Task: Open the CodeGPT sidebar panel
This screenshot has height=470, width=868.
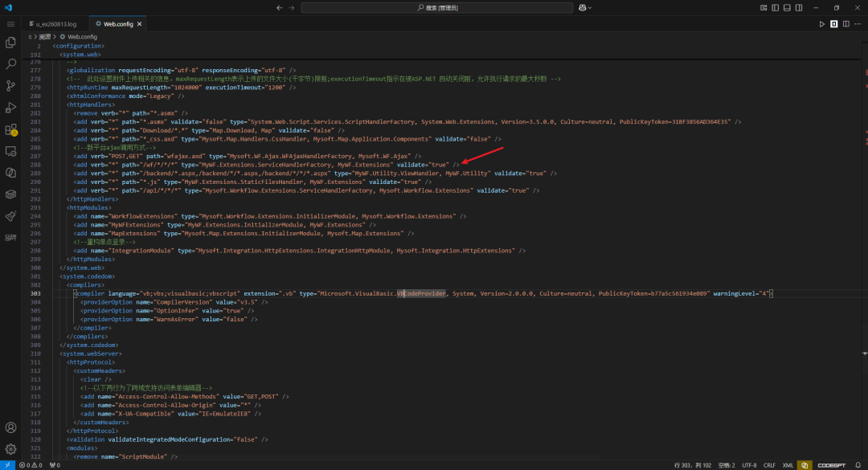Action: click(10, 238)
